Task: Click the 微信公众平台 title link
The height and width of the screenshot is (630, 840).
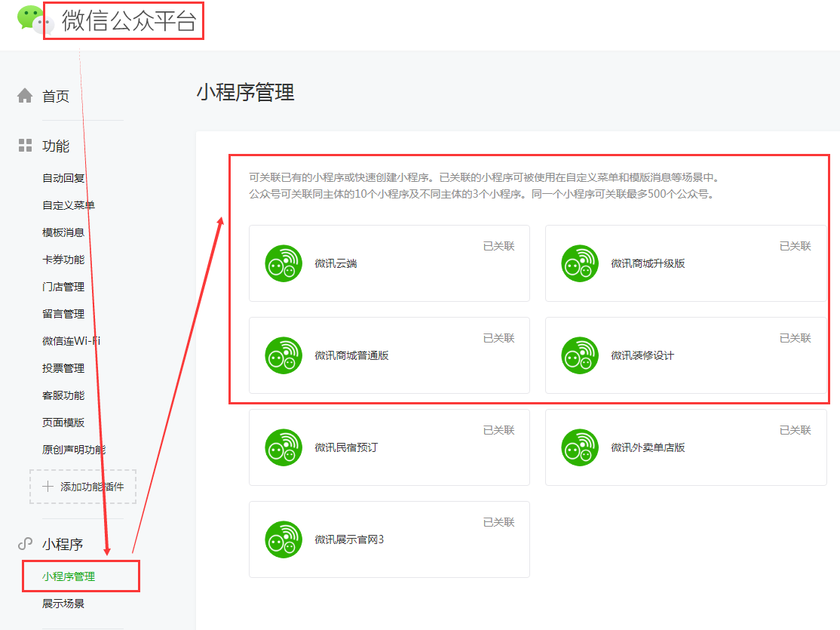Action: 129,22
